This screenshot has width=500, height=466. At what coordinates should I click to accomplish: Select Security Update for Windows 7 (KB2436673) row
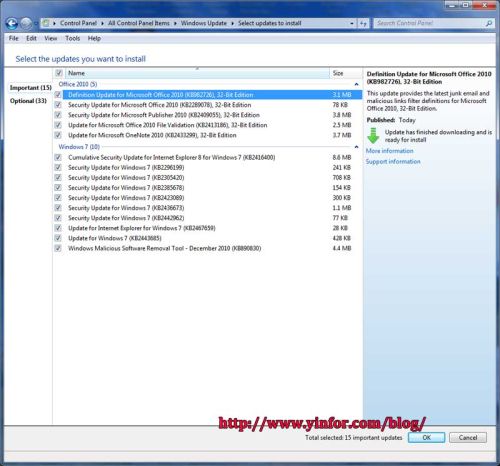[207, 208]
